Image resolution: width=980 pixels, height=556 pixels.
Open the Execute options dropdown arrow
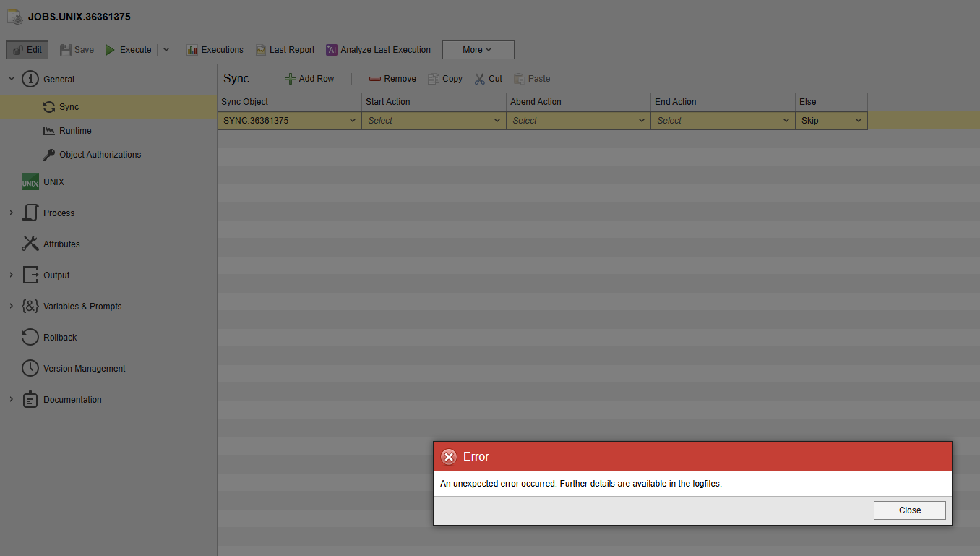166,50
